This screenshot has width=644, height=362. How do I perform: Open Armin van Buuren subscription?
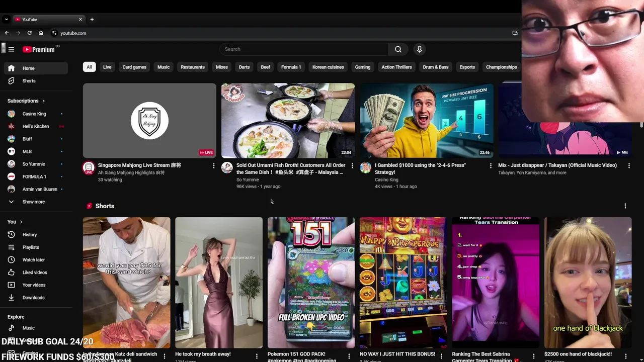coord(36,189)
